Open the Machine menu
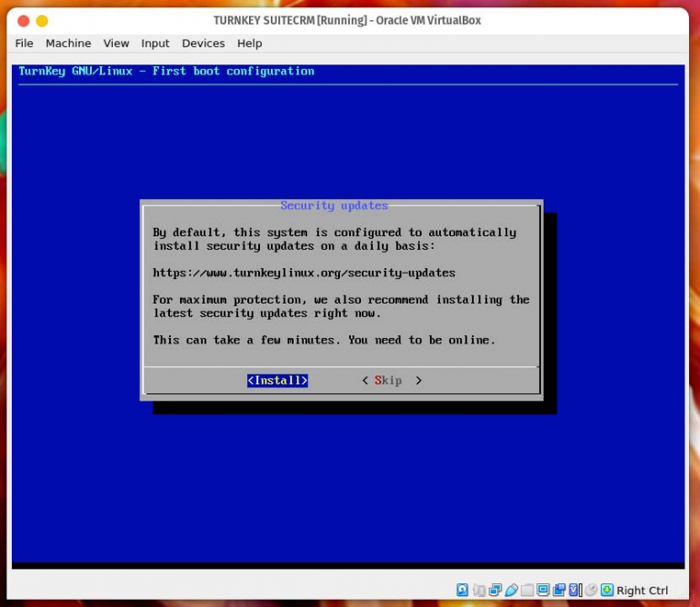The width and height of the screenshot is (700, 607). click(x=68, y=44)
